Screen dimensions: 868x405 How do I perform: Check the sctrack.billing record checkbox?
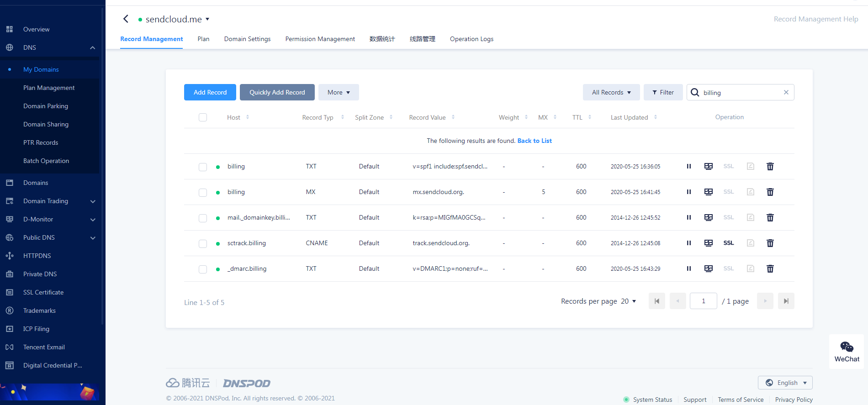click(x=203, y=244)
